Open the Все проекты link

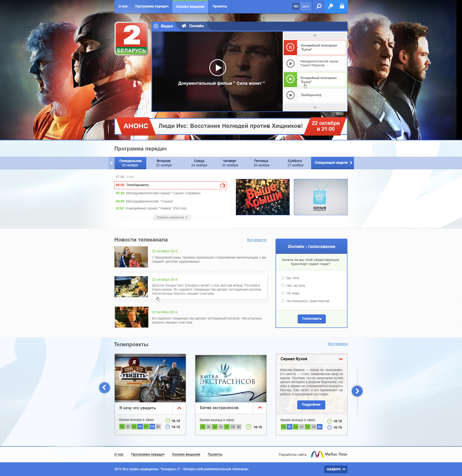pyautogui.click(x=338, y=344)
